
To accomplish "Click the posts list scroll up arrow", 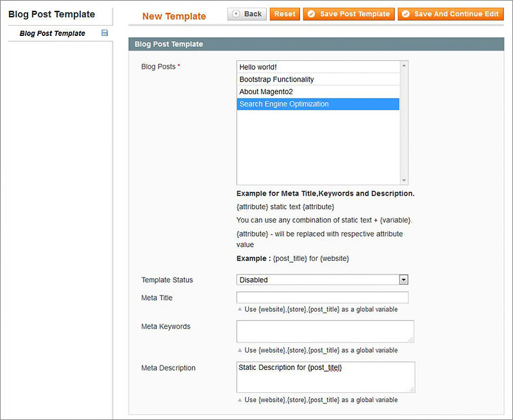I will pyautogui.click(x=404, y=65).
